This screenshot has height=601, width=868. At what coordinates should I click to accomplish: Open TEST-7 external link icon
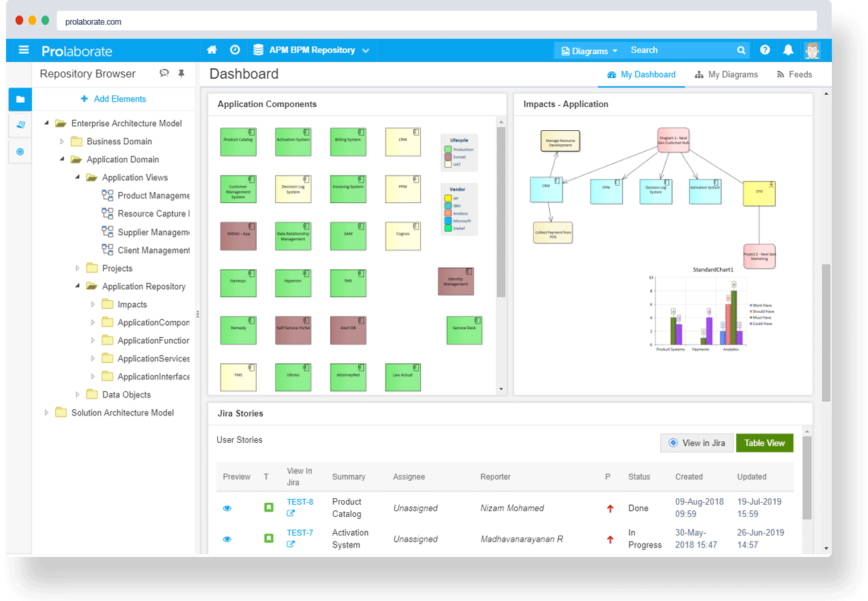(x=291, y=544)
